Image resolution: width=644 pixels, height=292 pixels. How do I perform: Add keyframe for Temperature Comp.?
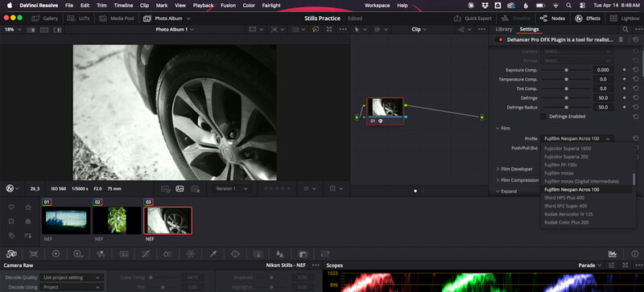(x=625, y=80)
